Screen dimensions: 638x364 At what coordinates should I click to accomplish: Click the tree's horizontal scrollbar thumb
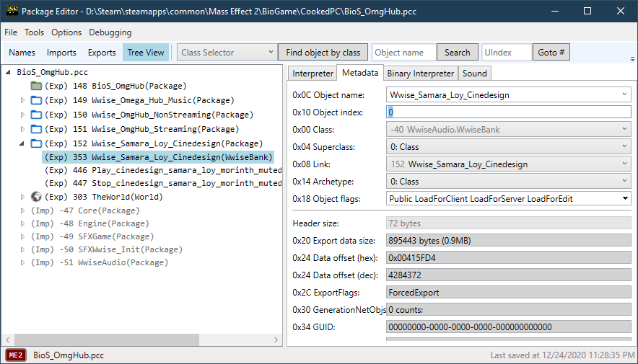pyautogui.click(x=107, y=339)
